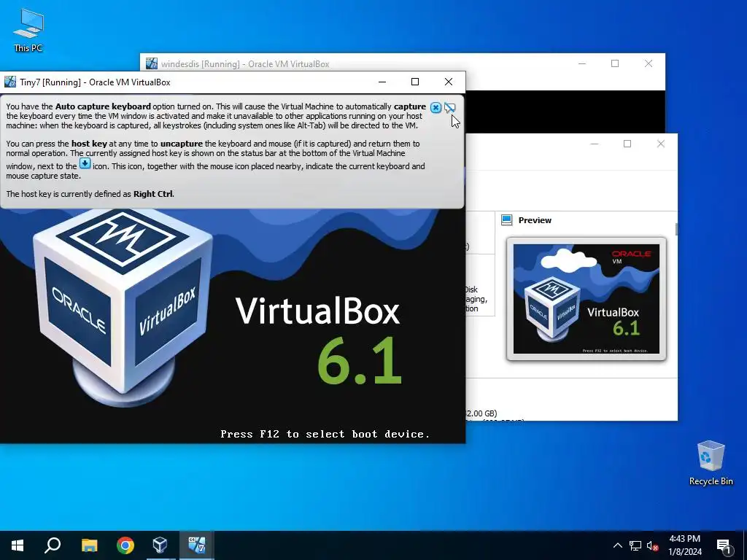Maximize the VirtualBox Manager window behind
747x560 pixels.
coord(627,144)
